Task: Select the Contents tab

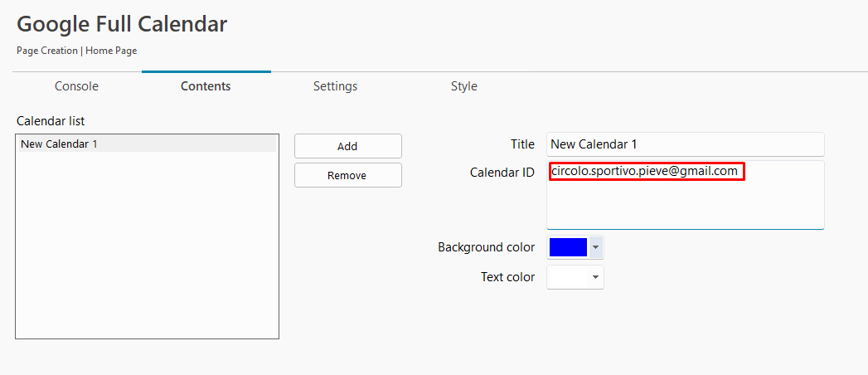Action: (x=206, y=86)
